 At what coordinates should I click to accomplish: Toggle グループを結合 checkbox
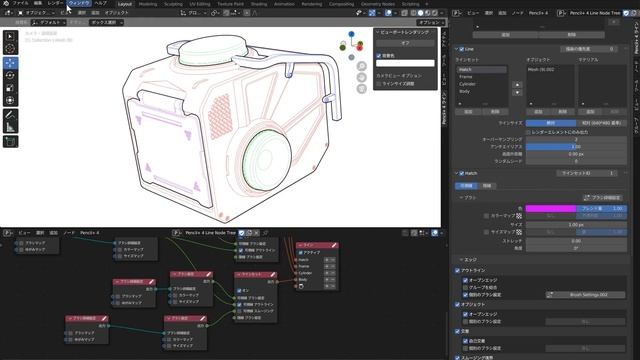point(465,287)
